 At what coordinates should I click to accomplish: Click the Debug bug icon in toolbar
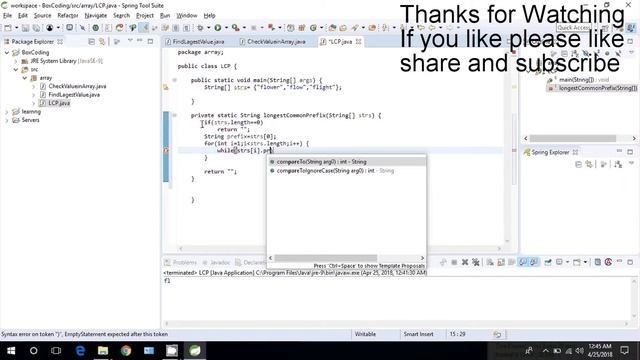click(200, 28)
